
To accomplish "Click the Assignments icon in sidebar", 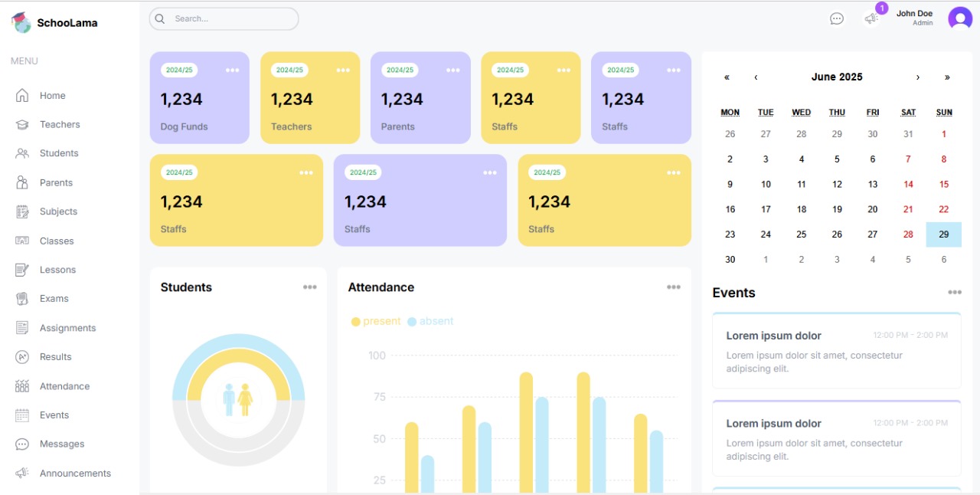I will [x=22, y=328].
